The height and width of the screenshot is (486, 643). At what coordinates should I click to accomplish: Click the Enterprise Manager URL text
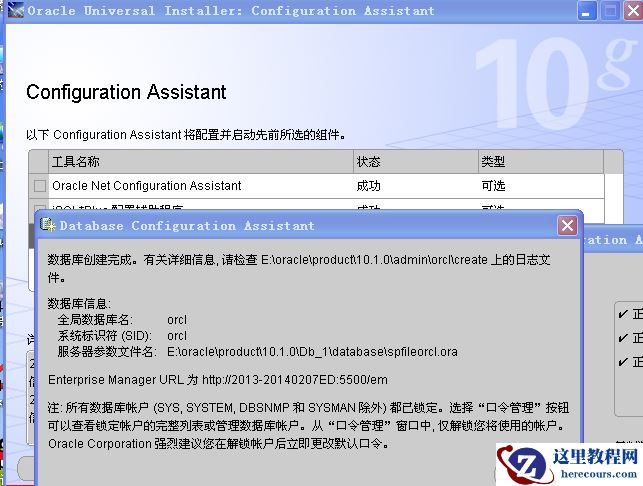[218, 380]
